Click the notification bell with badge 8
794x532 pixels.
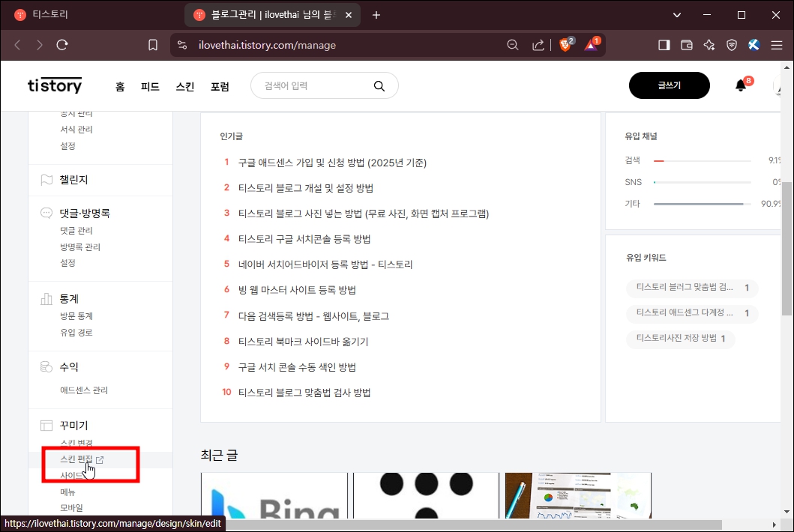tap(740, 85)
